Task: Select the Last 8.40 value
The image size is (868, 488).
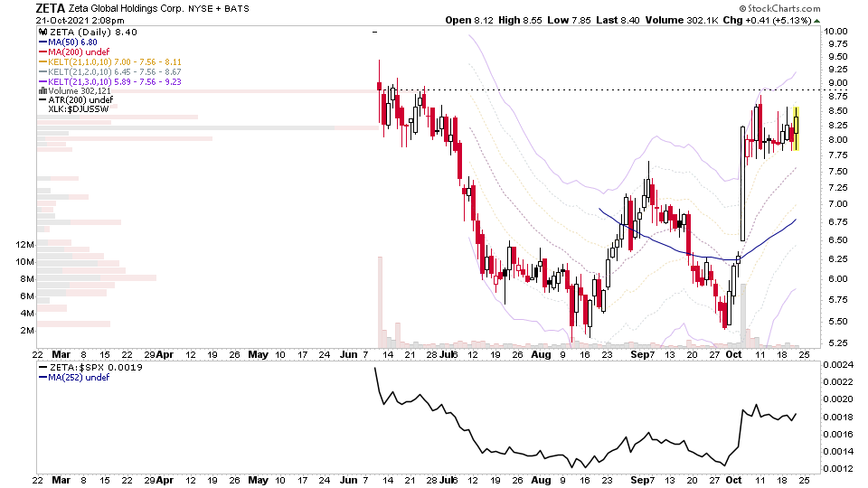Action: pos(618,21)
